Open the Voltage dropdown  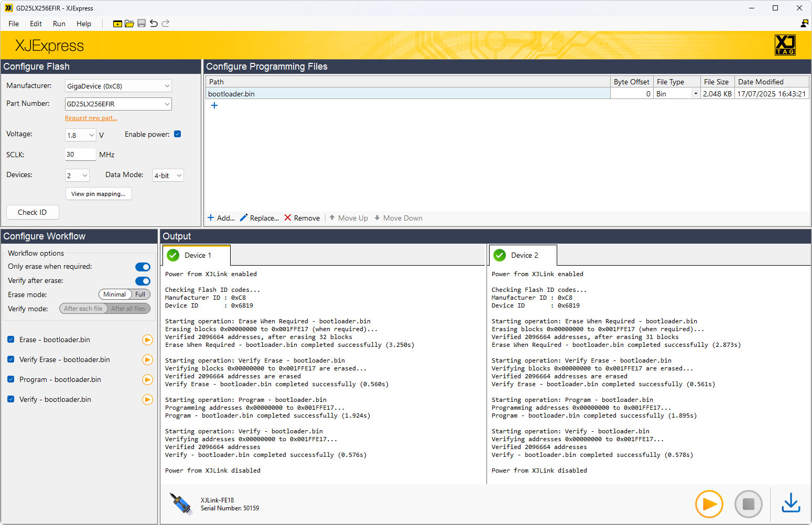[81, 135]
